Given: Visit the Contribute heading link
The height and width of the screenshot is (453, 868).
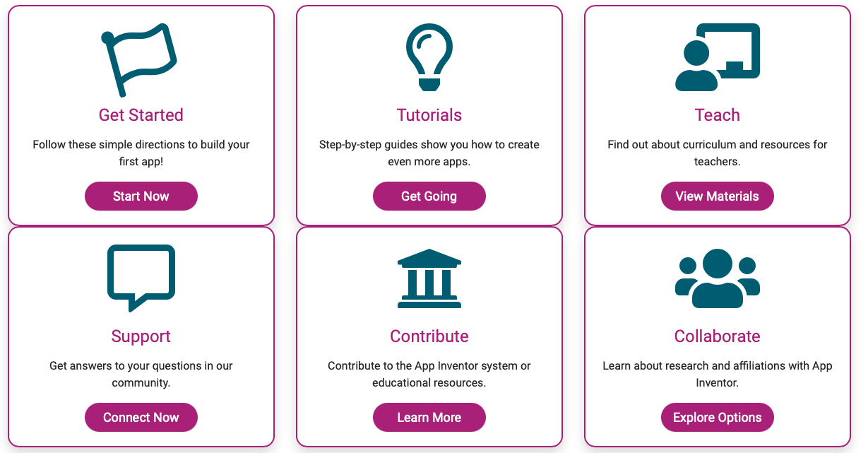Looking at the screenshot, I should click(x=429, y=336).
